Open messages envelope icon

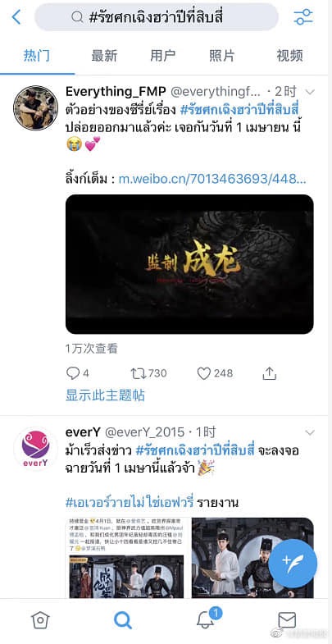click(287, 620)
